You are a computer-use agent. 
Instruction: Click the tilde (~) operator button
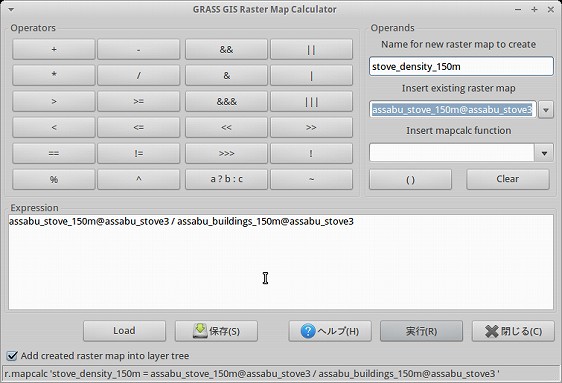point(311,179)
